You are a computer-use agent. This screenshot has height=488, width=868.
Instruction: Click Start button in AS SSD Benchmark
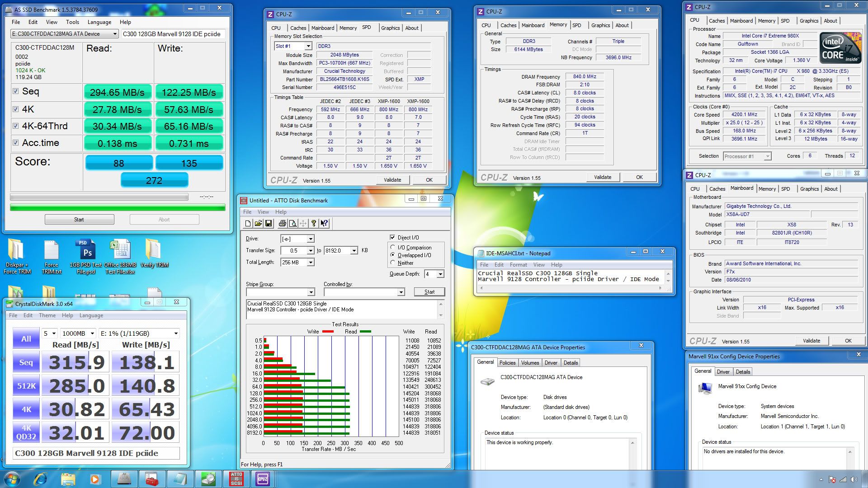click(79, 220)
